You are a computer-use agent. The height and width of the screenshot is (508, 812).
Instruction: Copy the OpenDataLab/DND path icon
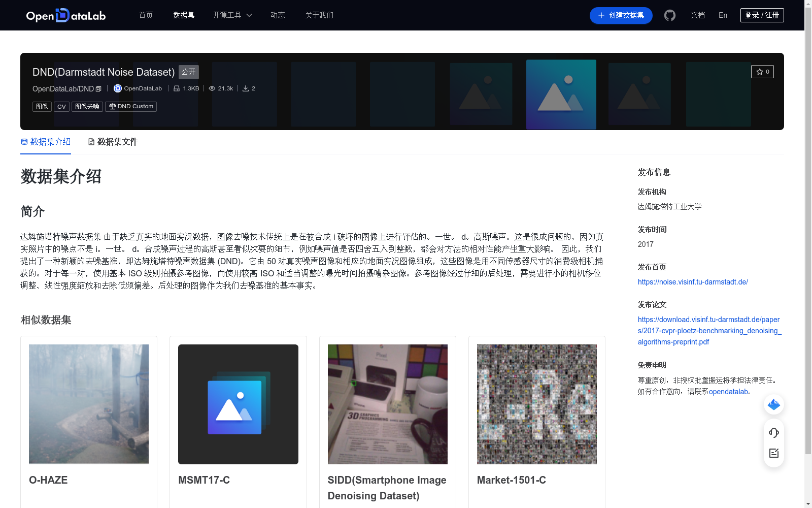[98, 89]
